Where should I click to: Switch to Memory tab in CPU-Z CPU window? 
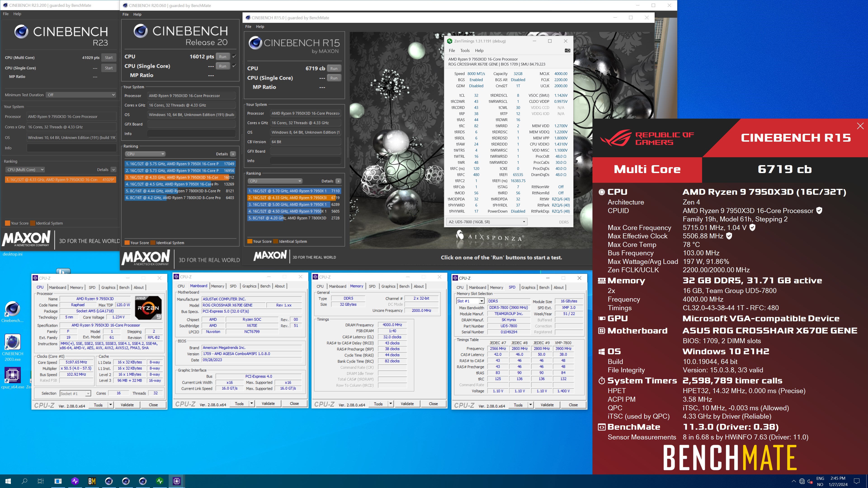pyautogui.click(x=76, y=287)
